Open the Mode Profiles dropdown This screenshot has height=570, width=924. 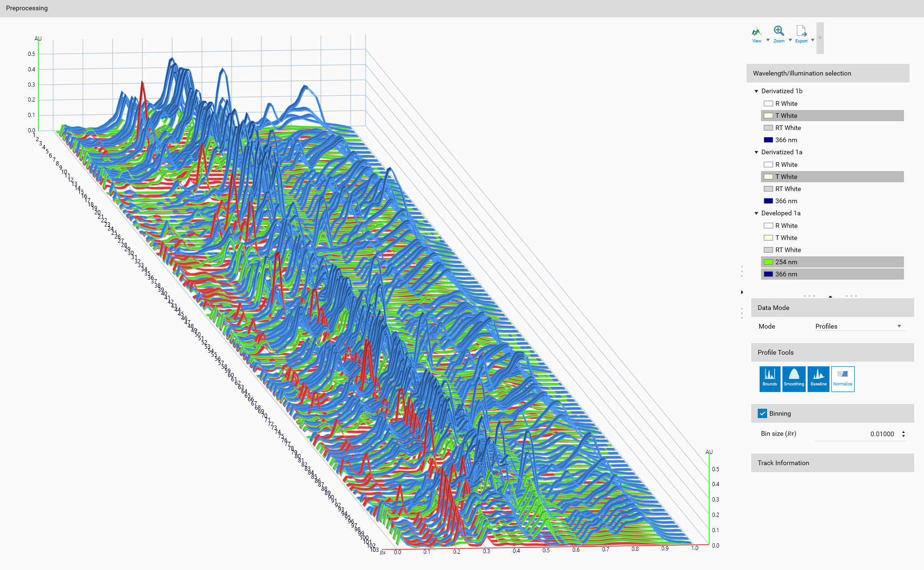point(859,326)
